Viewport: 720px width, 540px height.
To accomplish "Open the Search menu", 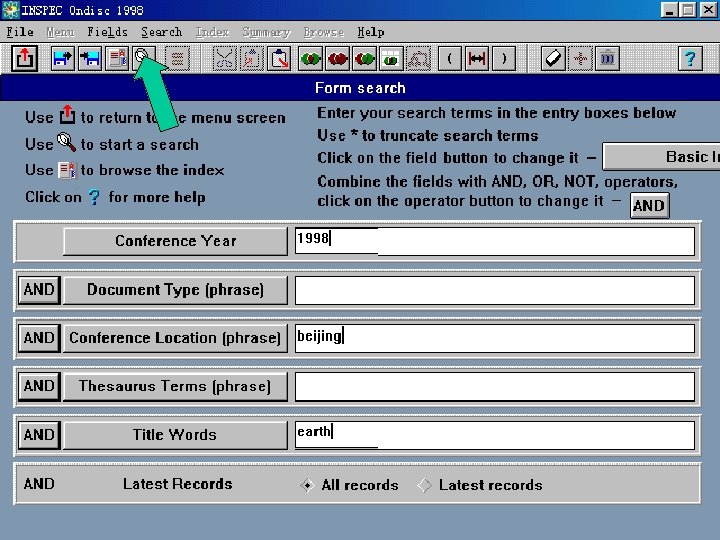I will click(x=162, y=32).
